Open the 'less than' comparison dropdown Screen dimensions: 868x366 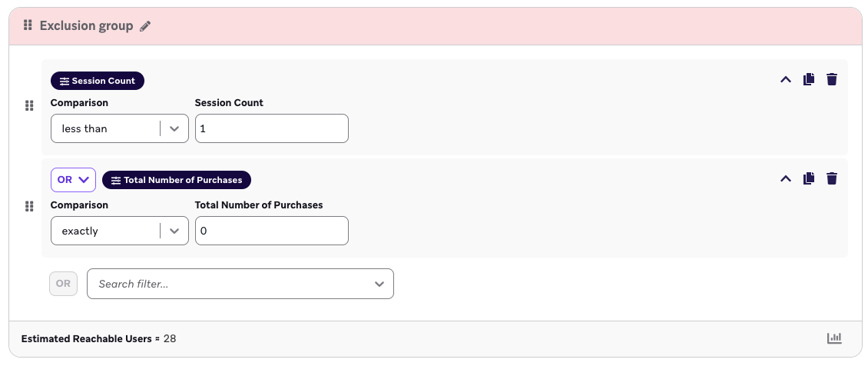pyautogui.click(x=120, y=128)
